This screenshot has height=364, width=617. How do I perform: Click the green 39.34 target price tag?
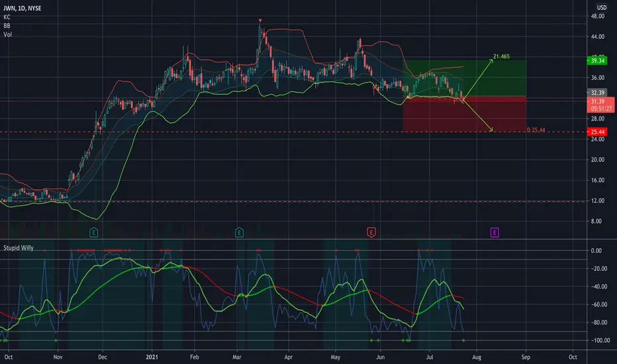pos(597,61)
